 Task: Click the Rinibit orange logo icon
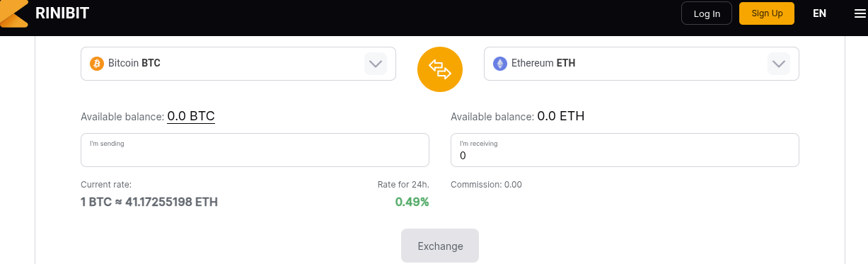[13, 13]
